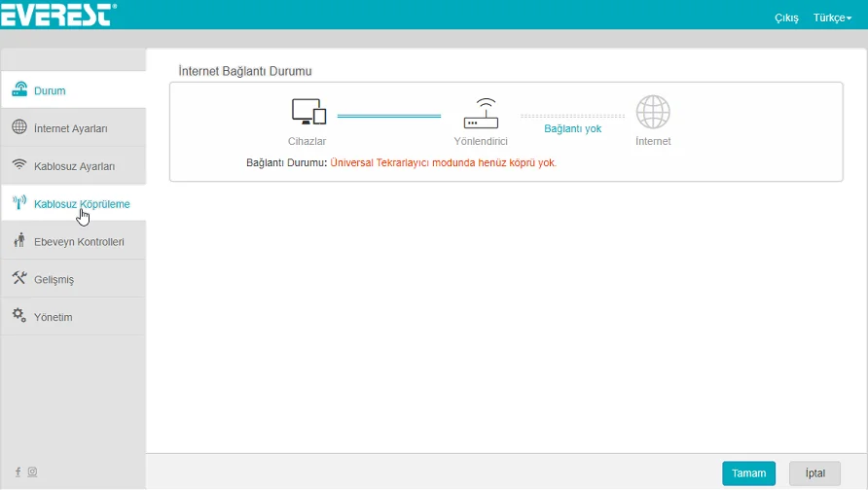This screenshot has height=490, width=868.
Task: Click the İnternet globe icon in diagram
Action: point(653,112)
